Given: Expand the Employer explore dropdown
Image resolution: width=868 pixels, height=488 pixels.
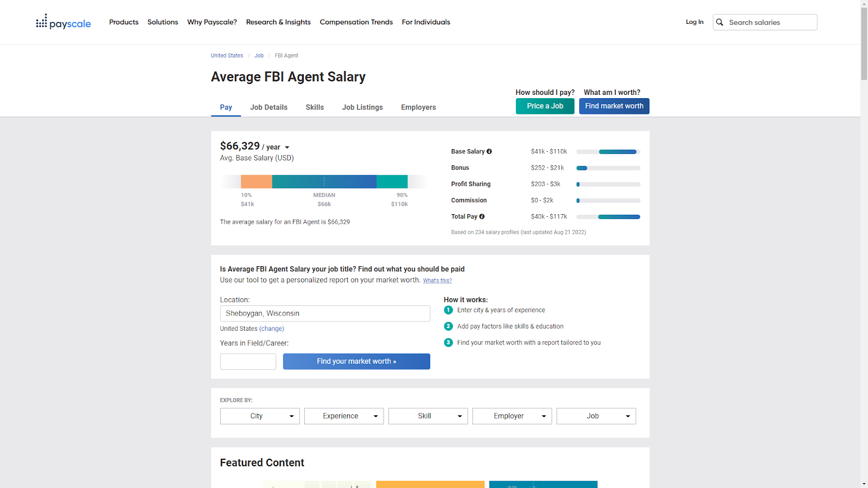Looking at the screenshot, I should [512, 416].
